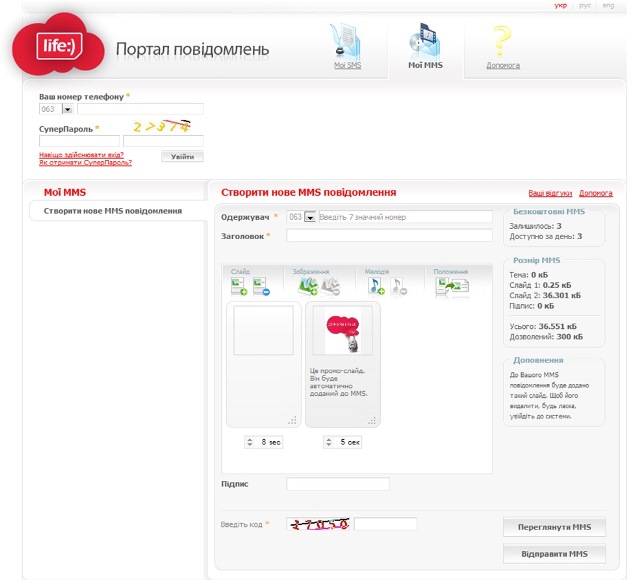
Task: Focus the Введіть код captcha field
Action: click(x=385, y=524)
